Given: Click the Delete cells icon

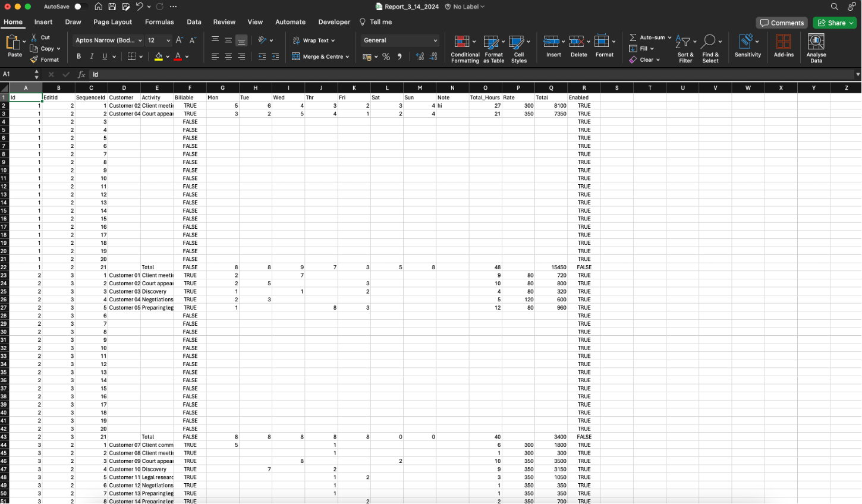Looking at the screenshot, I should (576, 41).
